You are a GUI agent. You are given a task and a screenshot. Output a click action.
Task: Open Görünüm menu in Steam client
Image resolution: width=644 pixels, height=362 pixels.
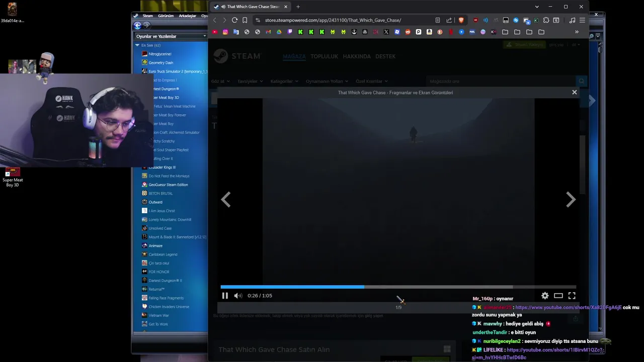point(166,16)
